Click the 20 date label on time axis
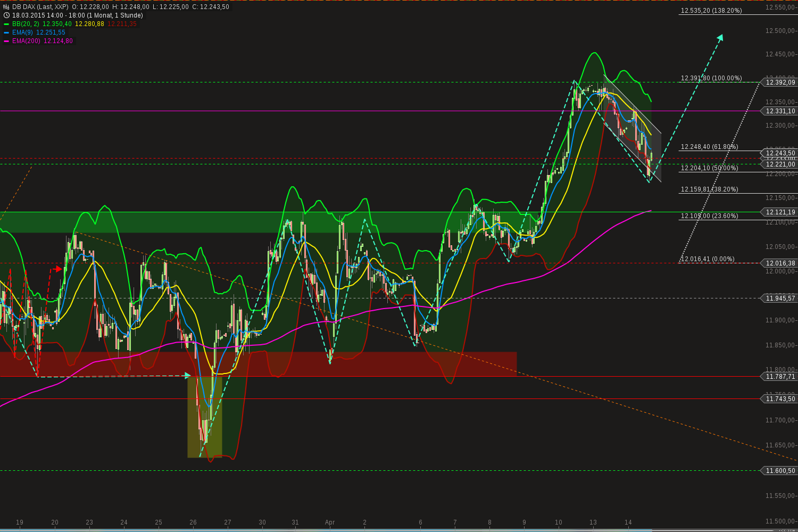This screenshot has width=798, height=532. coord(54,522)
